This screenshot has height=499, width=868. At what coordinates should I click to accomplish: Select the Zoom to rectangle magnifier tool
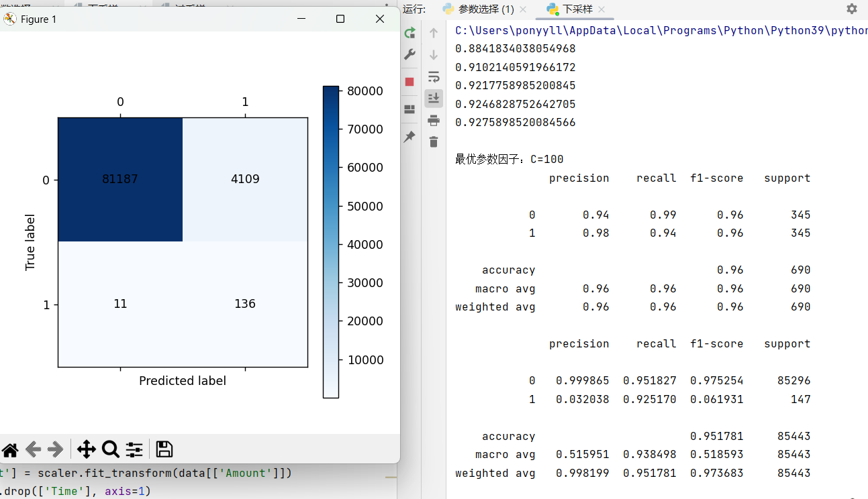click(110, 449)
